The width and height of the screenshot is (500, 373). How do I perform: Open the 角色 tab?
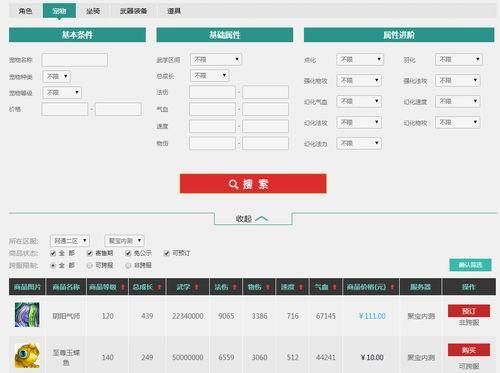click(x=26, y=11)
